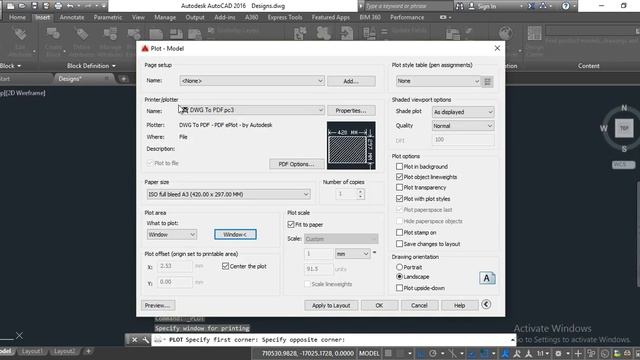The image size is (640, 360).
Task: Click the Help button in Plot dialog
Action: point(460,305)
